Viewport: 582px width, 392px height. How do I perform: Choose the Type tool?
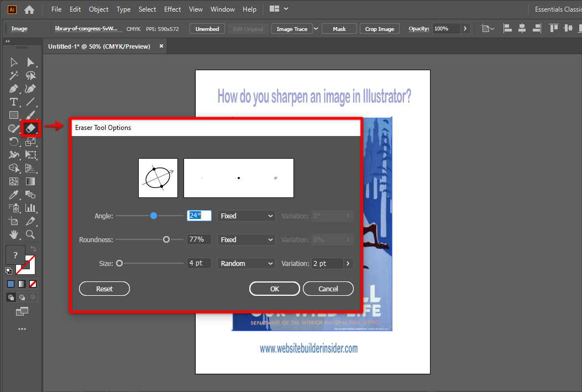click(x=14, y=102)
